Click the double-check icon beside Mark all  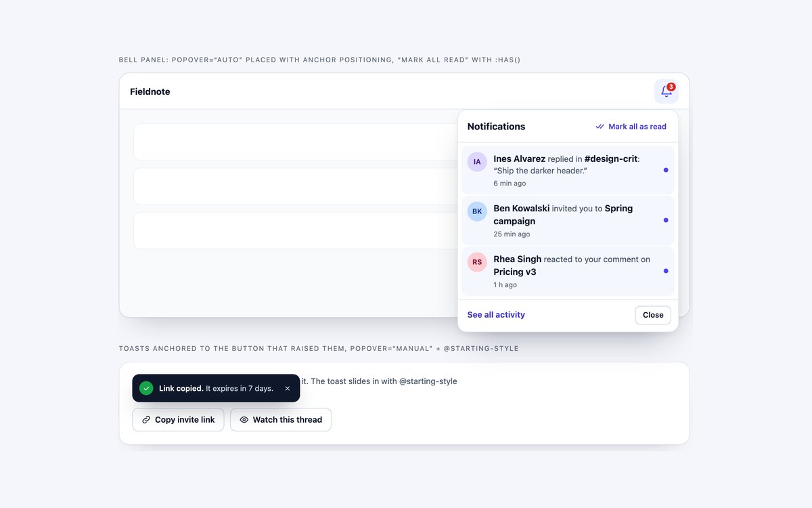pos(600,127)
